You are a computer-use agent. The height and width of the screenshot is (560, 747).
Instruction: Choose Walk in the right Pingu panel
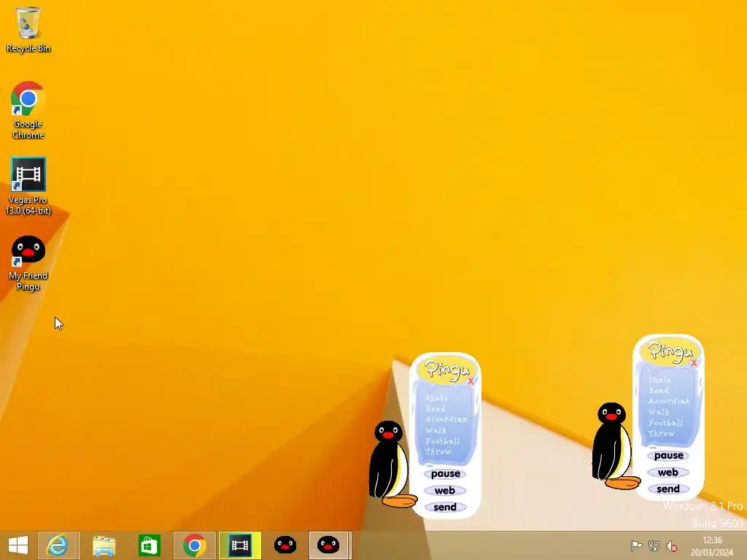(659, 412)
